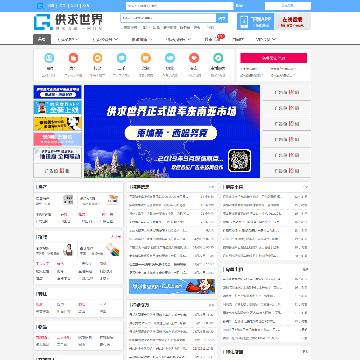Click the phone icon in download APP banner

pos(244,22)
